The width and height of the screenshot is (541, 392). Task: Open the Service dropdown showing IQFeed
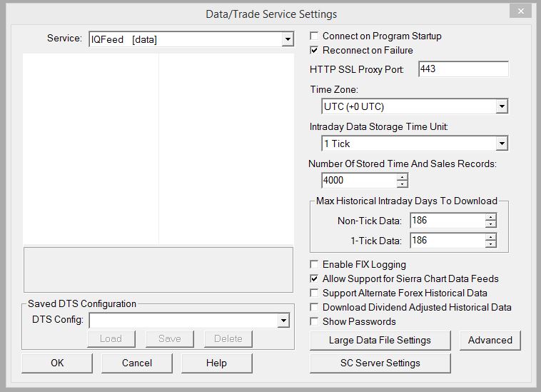[287, 40]
